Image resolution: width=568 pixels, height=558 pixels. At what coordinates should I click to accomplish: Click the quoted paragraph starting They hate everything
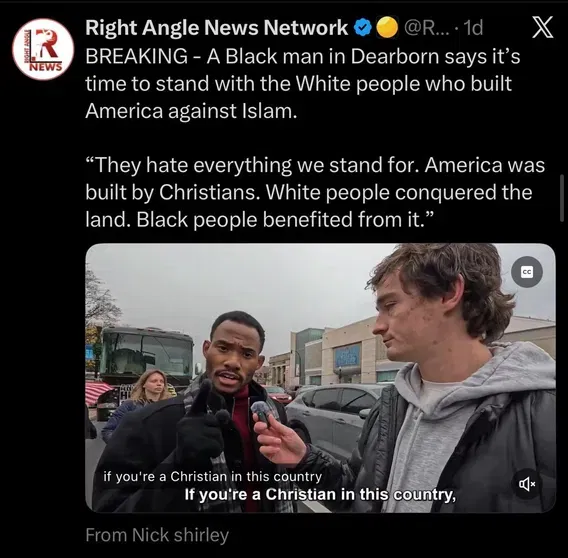[x=315, y=192]
